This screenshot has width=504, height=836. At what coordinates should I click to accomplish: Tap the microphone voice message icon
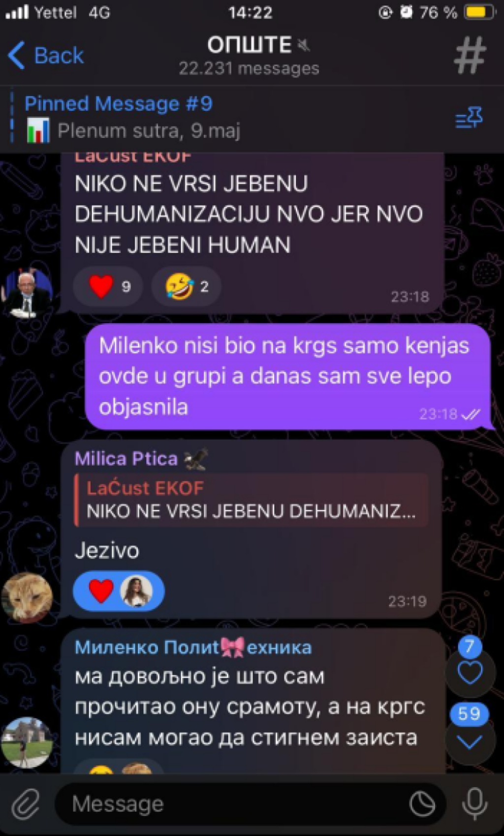tap(474, 803)
